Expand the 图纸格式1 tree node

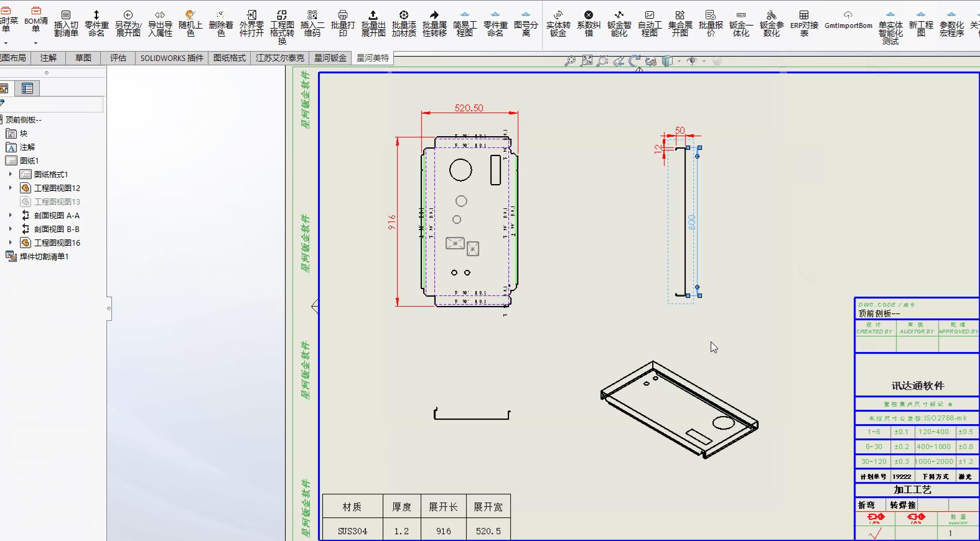10,174
